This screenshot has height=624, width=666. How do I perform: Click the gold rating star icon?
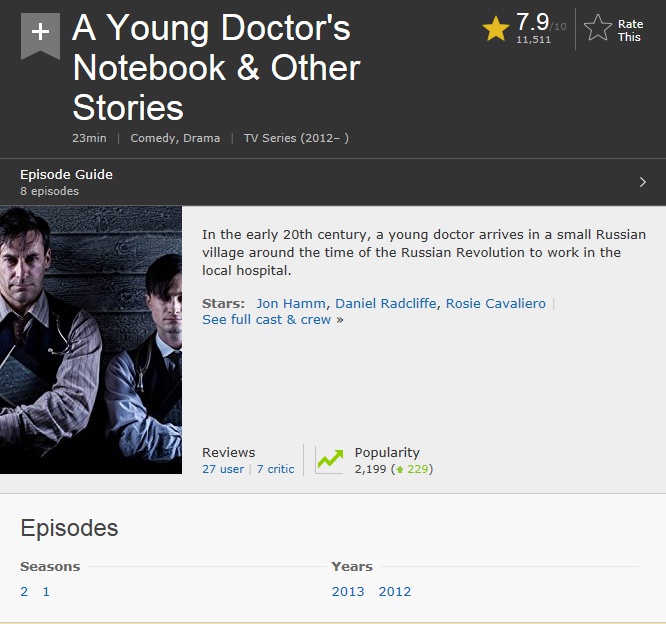pyautogui.click(x=496, y=28)
